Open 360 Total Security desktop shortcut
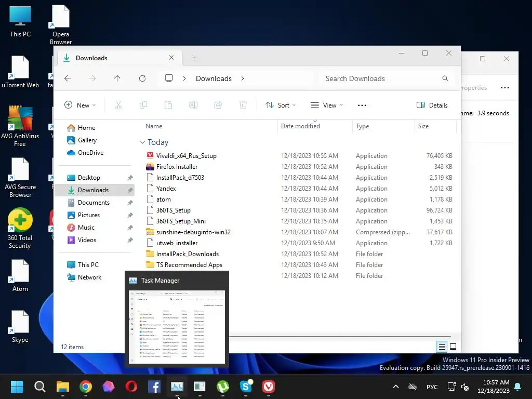This screenshot has height=399, width=532. coord(20,229)
